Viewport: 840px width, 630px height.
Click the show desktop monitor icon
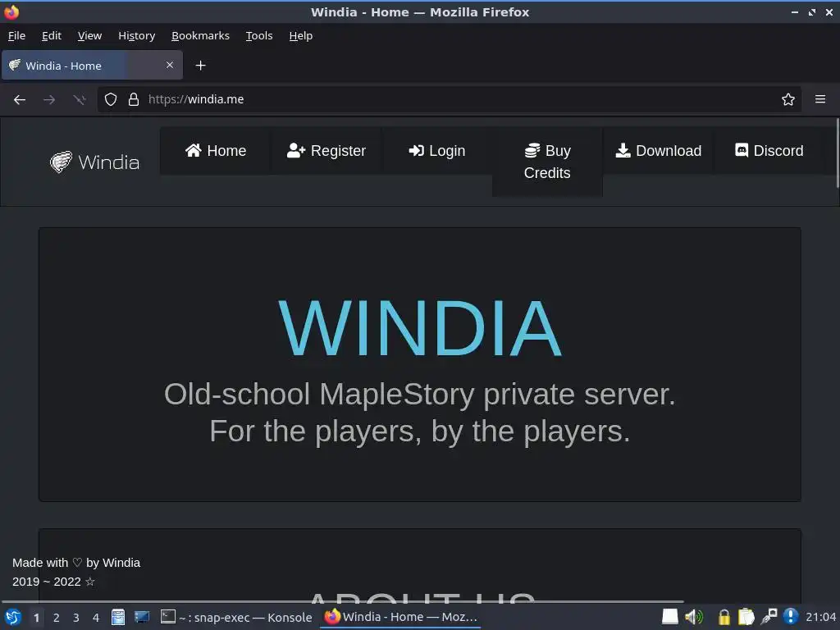click(x=142, y=617)
